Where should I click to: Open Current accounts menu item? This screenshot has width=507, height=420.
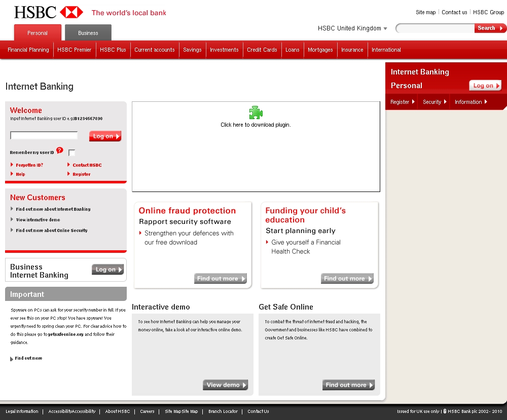pos(155,50)
